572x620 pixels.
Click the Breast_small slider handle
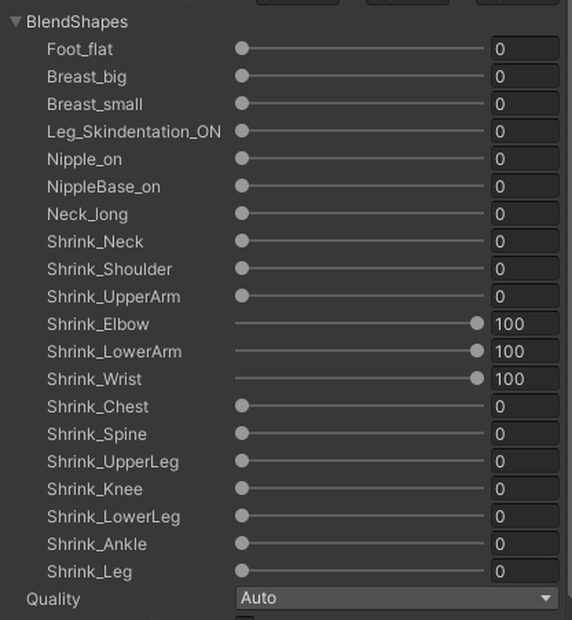click(242, 104)
